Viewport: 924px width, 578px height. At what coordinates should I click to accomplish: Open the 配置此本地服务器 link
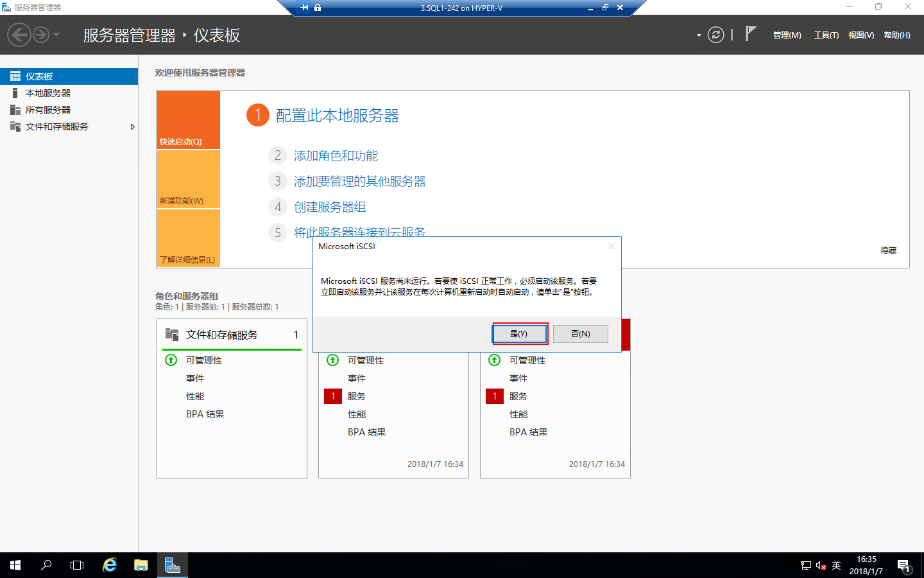(338, 116)
